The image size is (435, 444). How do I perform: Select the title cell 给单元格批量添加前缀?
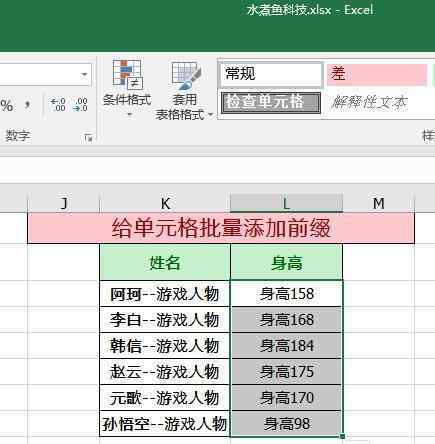(221, 228)
